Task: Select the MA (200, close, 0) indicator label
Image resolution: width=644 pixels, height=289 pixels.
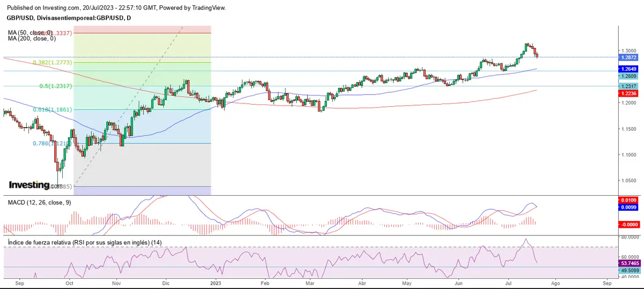Action: coord(31,39)
